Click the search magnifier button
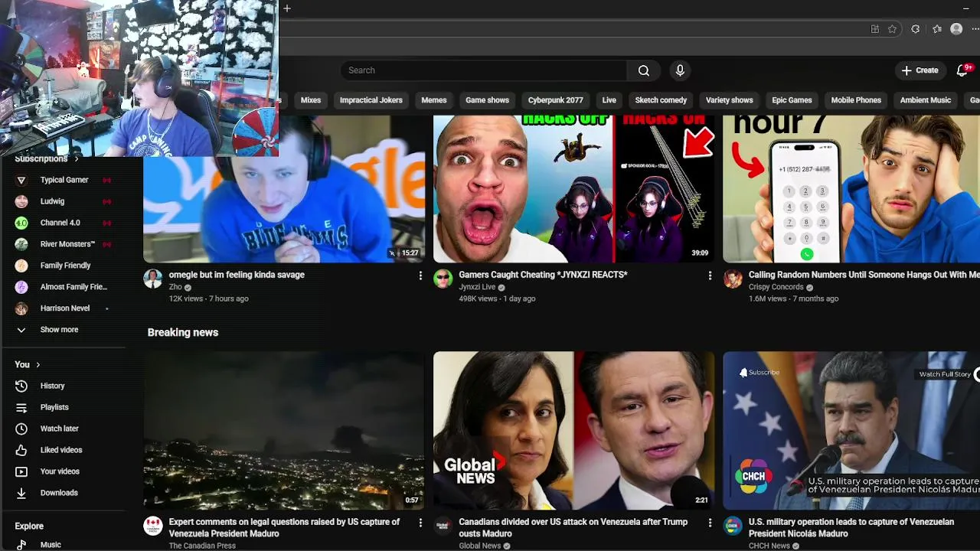Image resolution: width=980 pixels, height=551 pixels. tap(644, 70)
